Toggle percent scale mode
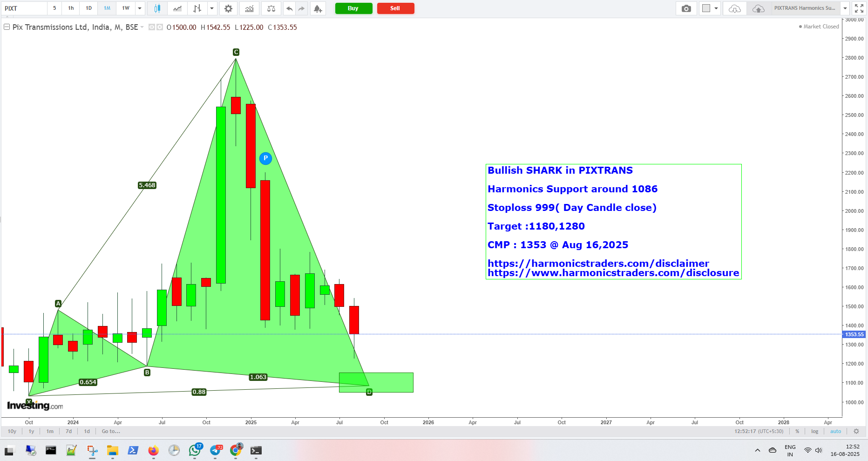The image size is (868, 461). click(797, 432)
